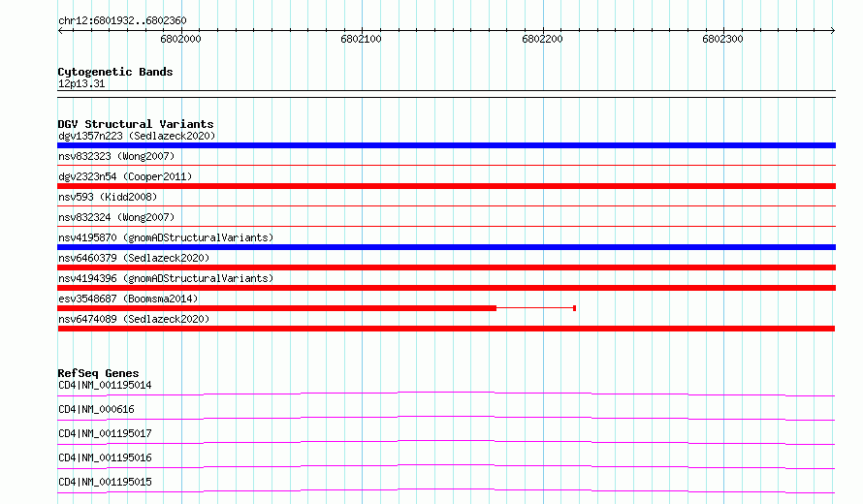
Task: Open nsv6460379 (Sedlazeck2020) variant label
Action: (x=134, y=258)
